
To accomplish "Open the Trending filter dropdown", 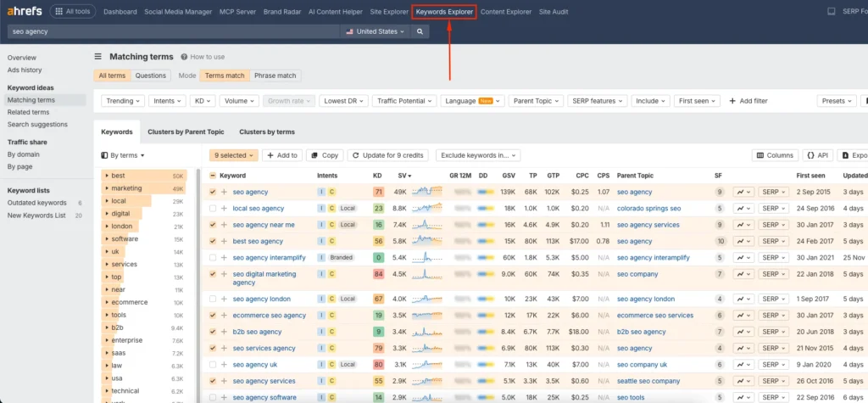I will point(123,101).
